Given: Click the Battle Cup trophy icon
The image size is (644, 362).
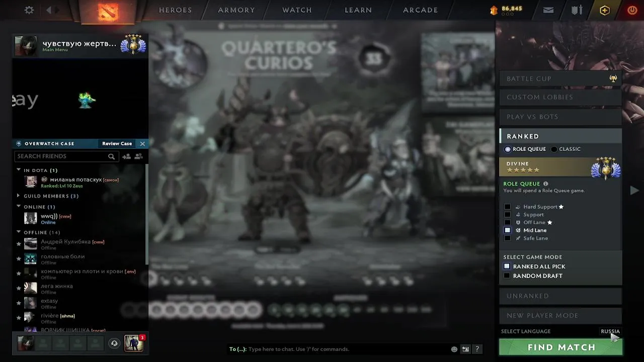Looking at the screenshot, I should pyautogui.click(x=613, y=78).
